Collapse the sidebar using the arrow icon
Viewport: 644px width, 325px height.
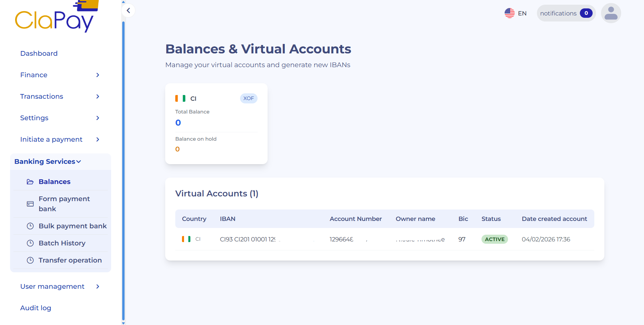[x=128, y=10]
